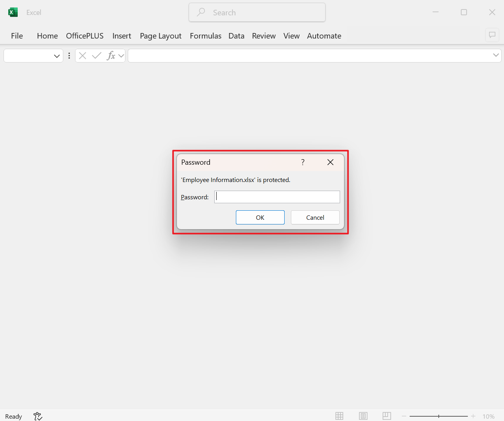Select Normal view icon in status bar
This screenshot has height=421, width=504.
click(339, 416)
